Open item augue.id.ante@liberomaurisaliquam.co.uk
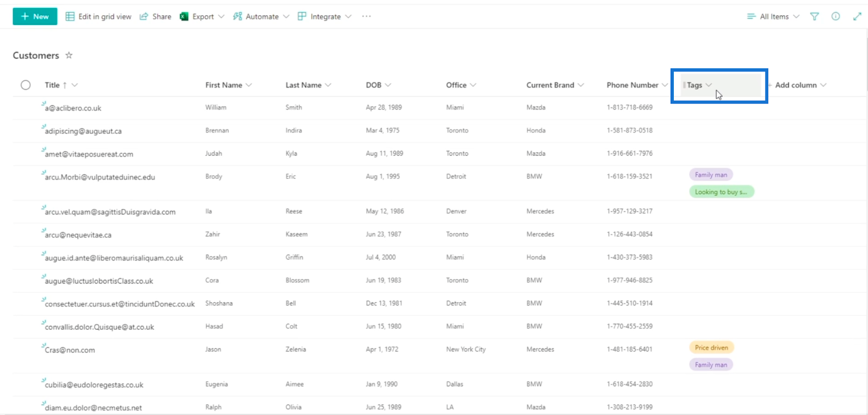868x415 pixels. 114,258
